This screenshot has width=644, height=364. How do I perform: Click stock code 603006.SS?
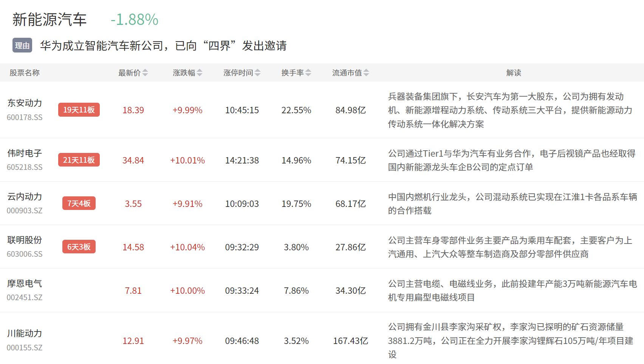tap(25, 254)
